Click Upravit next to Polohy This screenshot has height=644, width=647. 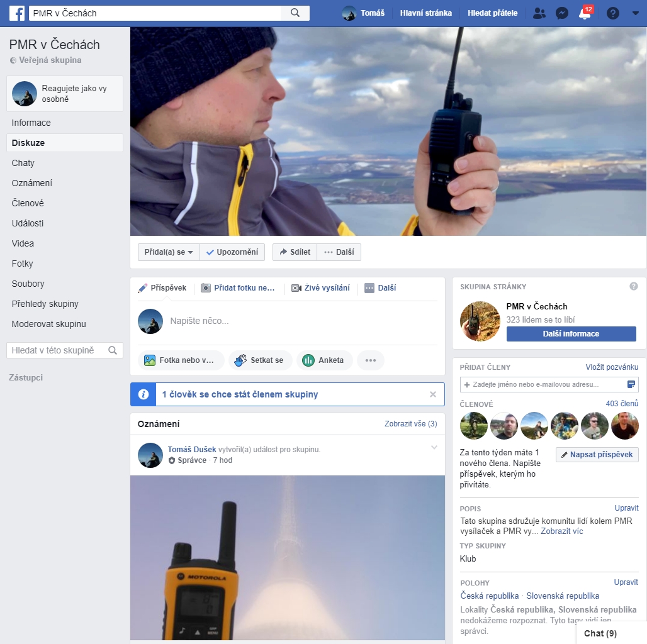626,582
